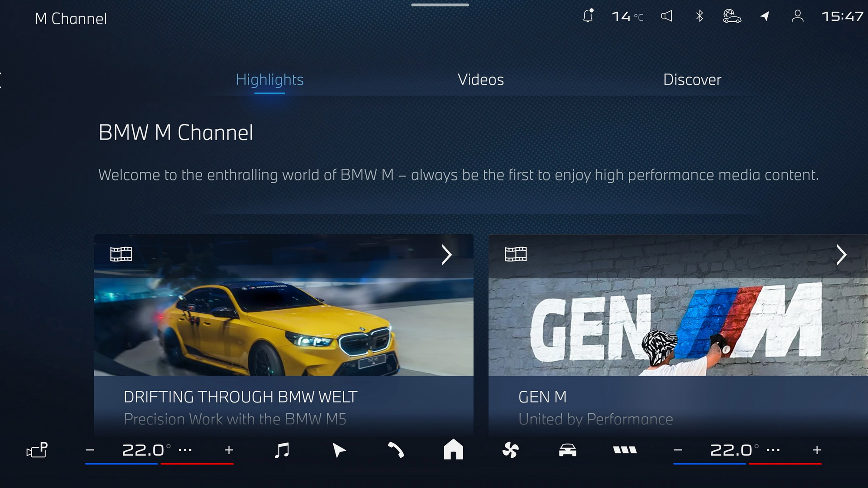This screenshot has height=488, width=868.
Task: Switch to the Videos tab
Action: [480, 79]
